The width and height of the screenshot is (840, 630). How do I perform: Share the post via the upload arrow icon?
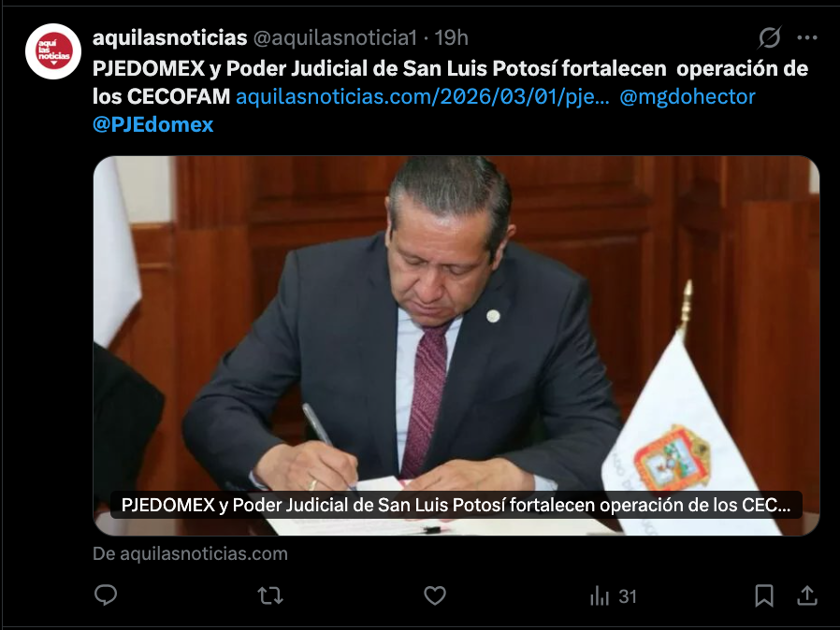pyautogui.click(x=806, y=595)
